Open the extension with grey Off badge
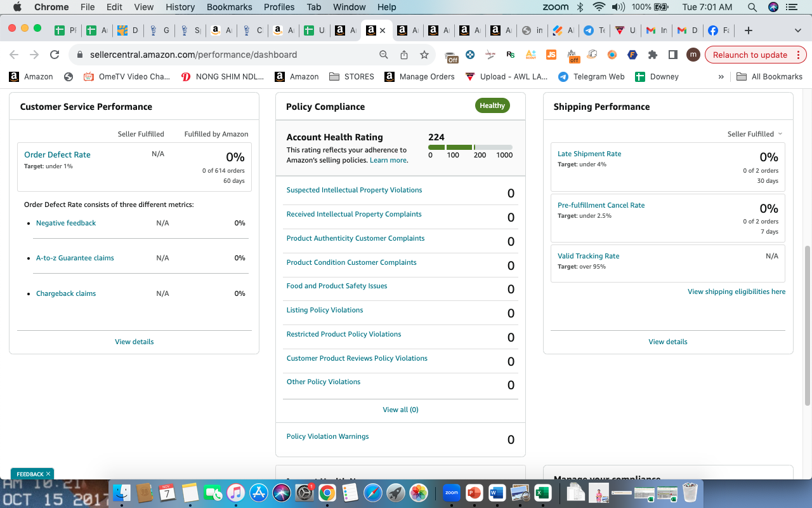Viewport: 812px width, 508px height. click(451, 56)
